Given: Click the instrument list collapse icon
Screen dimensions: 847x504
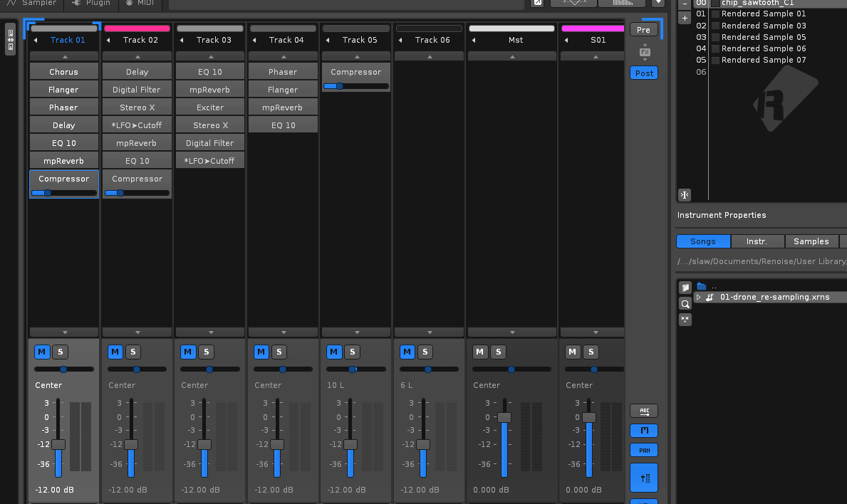Looking at the screenshot, I should pos(685,195).
